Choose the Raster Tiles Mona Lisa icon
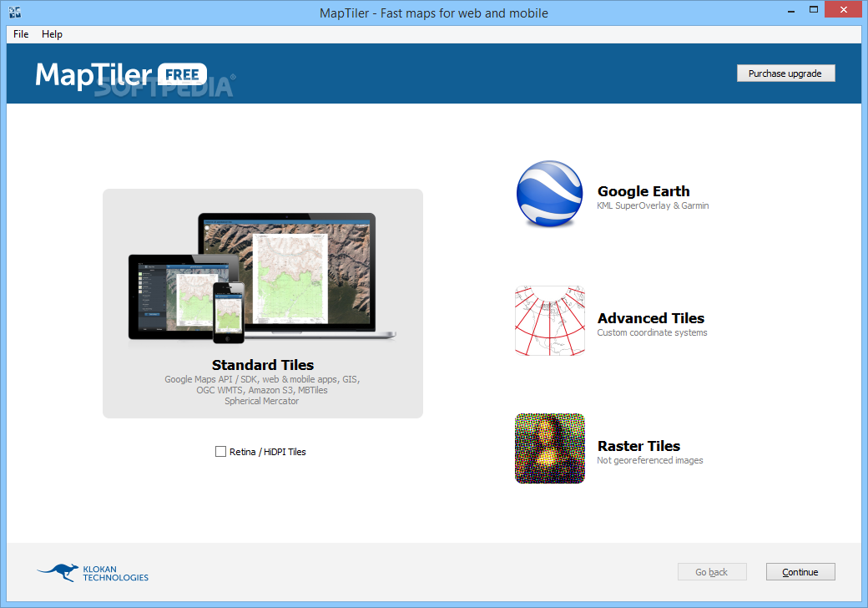Screen dimensions: 868x608 pos(550,448)
